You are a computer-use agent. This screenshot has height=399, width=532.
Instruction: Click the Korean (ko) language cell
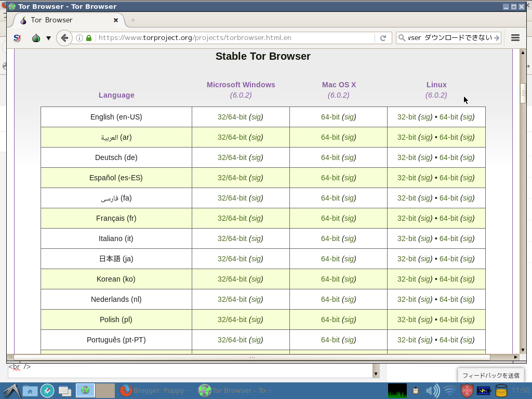point(116,279)
